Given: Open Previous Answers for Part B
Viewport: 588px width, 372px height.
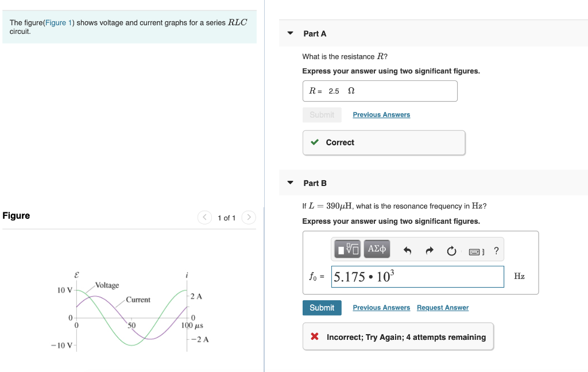Looking at the screenshot, I should (x=381, y=308).
